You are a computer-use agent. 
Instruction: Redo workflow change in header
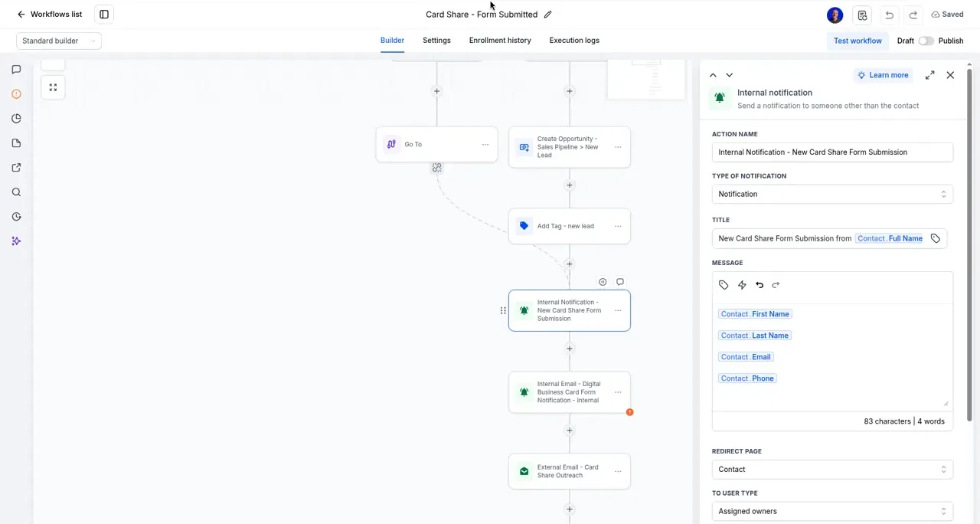(x=913, y=15)
